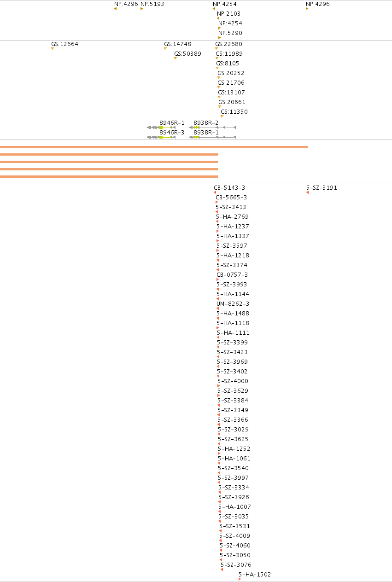Select insertion 5-SZ-4000
Image resolution: width=392 pixels, height=582 pixels.
click(x=233, y=381)
